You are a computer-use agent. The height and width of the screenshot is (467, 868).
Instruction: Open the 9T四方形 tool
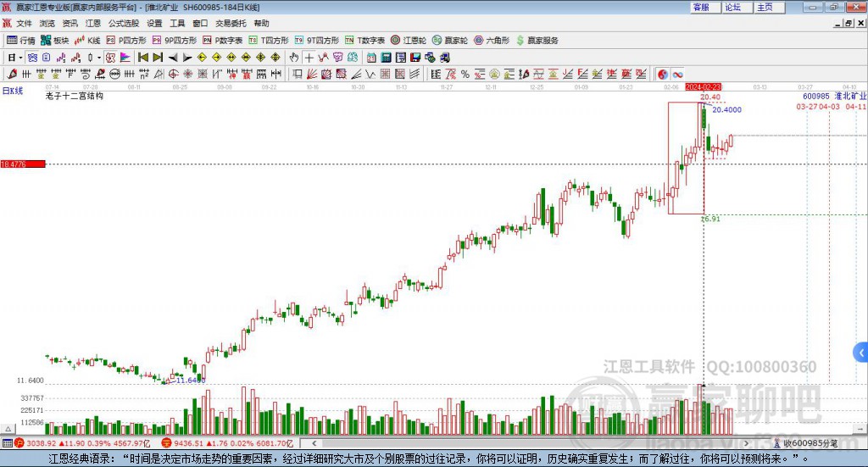[317, 41]
